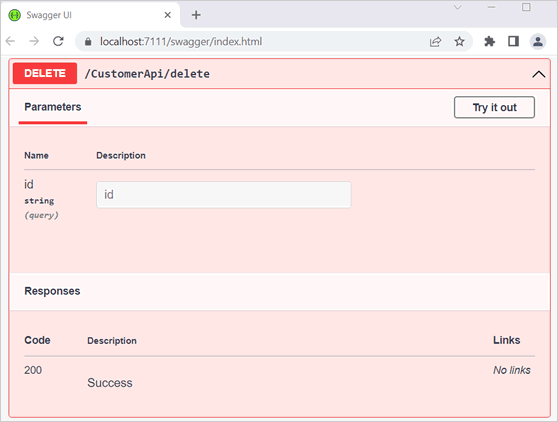This screenshot has height=422, width=558.
Task: Click the id parameter input field
Action: pos(224,195)
